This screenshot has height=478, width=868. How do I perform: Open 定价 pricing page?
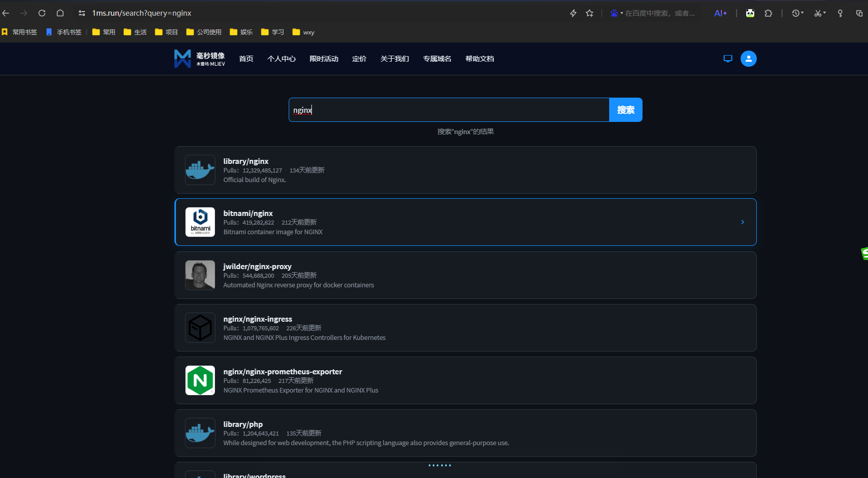point(359,59)
